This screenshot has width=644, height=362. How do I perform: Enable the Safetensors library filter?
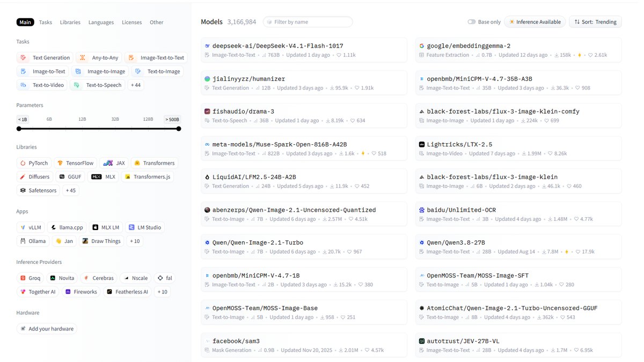[x=38, y=190]
